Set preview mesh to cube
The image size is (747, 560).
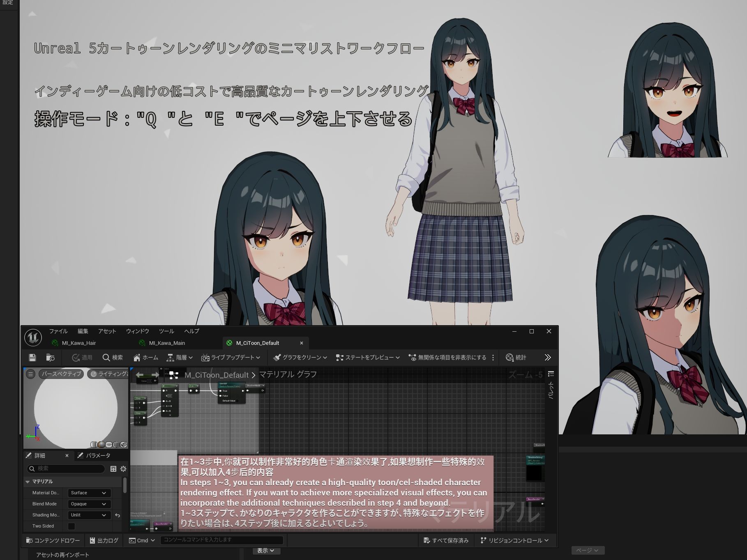[116, 445]
